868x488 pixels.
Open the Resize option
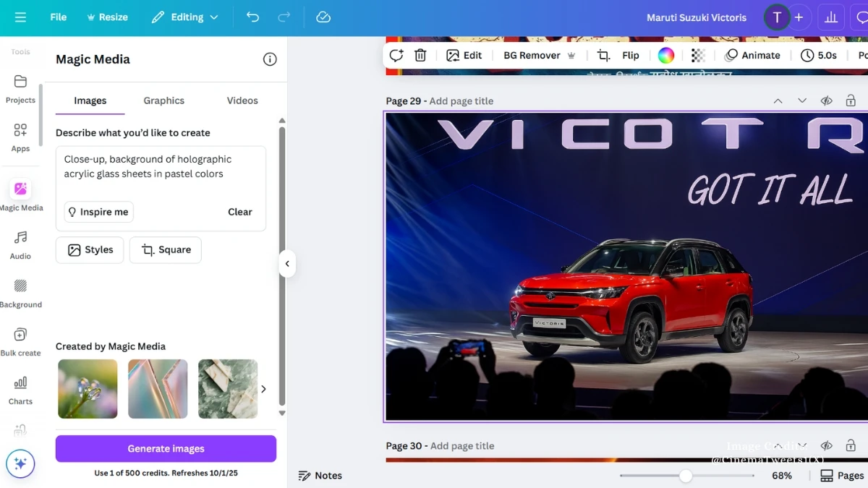107,17
